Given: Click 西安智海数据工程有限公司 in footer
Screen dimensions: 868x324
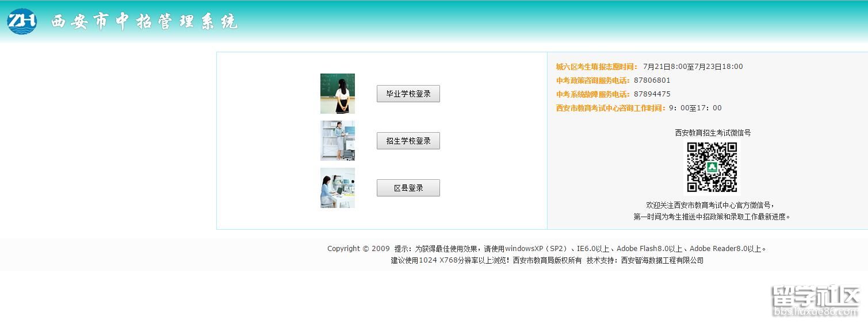Looking at the screenshot, I should [662, 260].
